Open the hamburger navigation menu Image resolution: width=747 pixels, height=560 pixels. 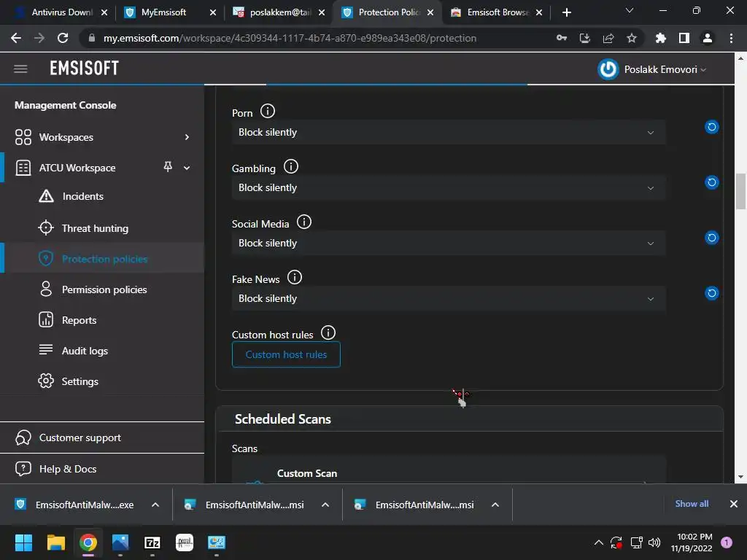coord(20,69)
